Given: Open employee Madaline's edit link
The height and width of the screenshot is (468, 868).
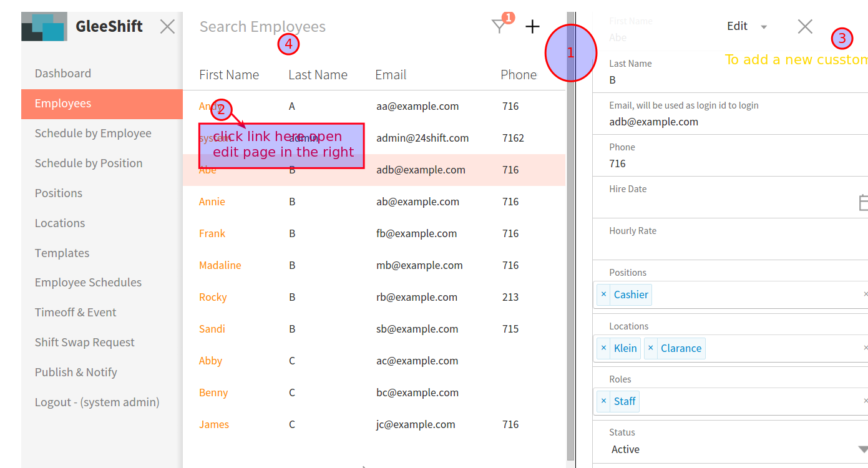Looking at the screenshot, I should point(220,265).
